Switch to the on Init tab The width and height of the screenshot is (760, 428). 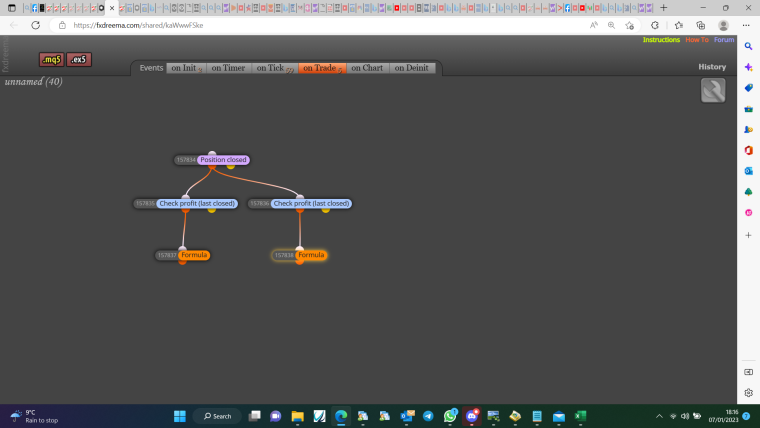(x=186, y=68)
